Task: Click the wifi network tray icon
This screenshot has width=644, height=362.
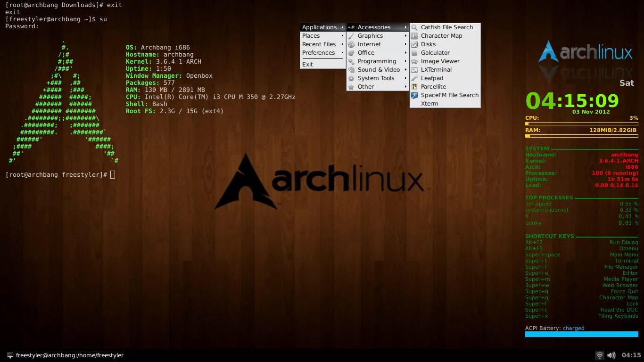Action: tap(600, 355)
